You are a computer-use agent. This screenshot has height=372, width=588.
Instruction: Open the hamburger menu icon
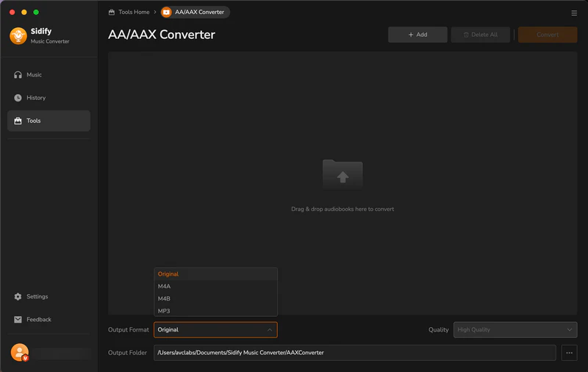(574, 13)
